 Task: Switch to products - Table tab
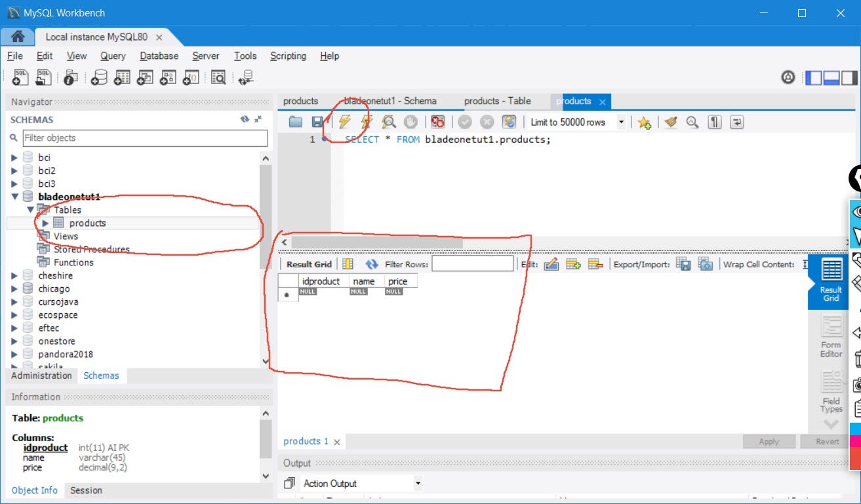click(x=498, y=101)
